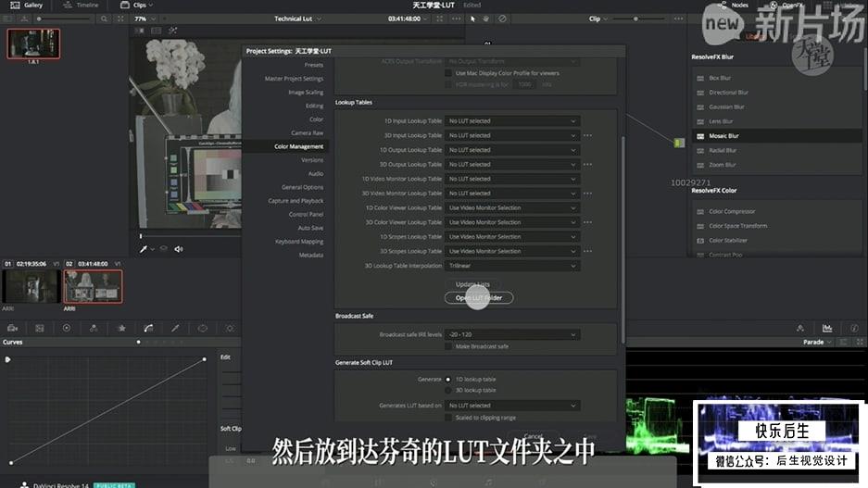The width and height of the screenshot is (868, 488).
Task: Open the Technical Lut viewer dropdown
Action: click(x=297, y=19)
